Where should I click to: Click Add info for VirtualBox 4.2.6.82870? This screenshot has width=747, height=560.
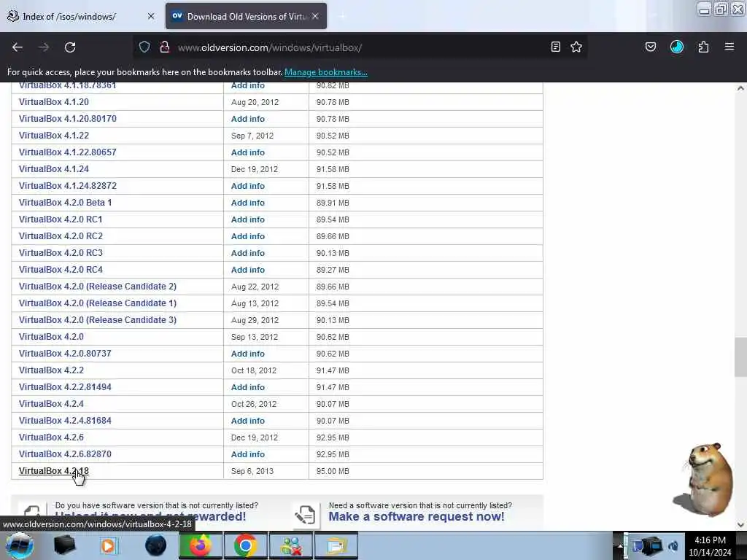click(248, 454)
